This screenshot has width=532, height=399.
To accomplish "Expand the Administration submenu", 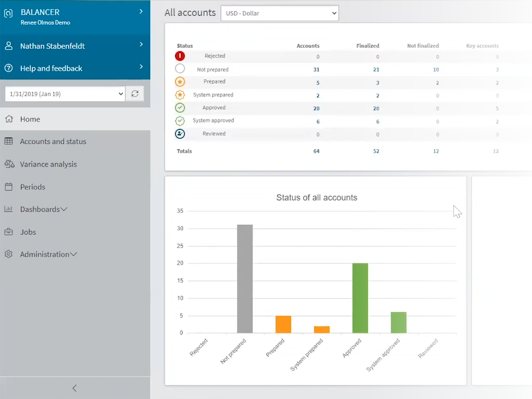I will 48,254.
